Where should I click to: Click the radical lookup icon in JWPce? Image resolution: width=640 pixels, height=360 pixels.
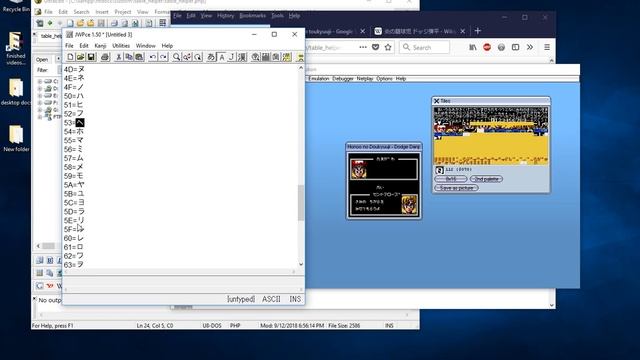tap(266, 57)
